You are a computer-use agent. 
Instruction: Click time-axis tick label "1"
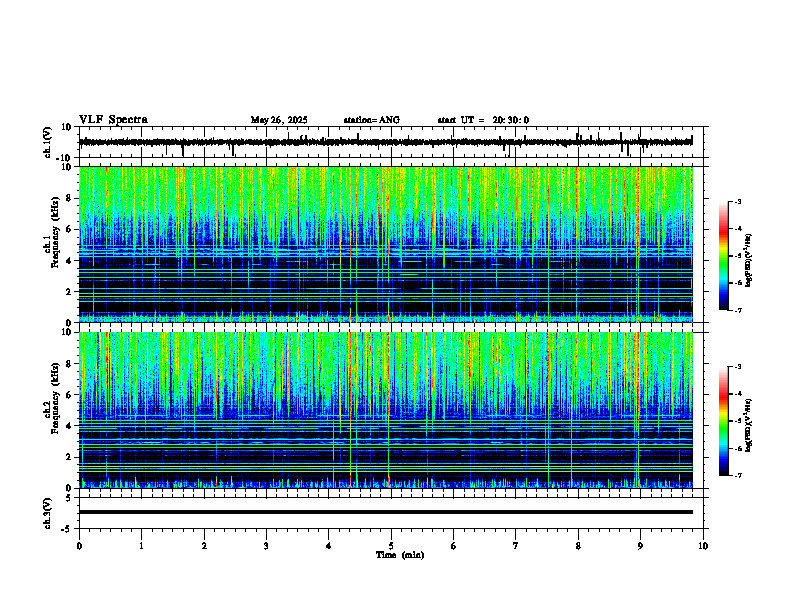pyautogui.click(x=141, y=546)
